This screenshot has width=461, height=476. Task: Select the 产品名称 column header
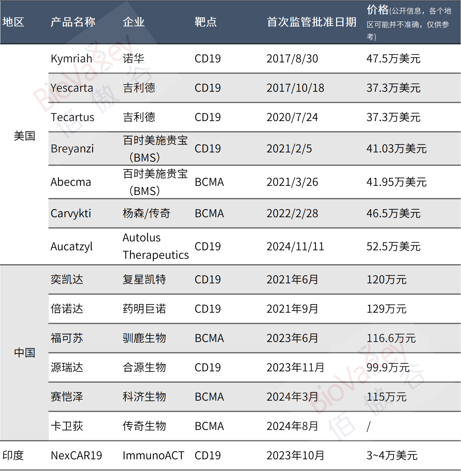(73, 22)
